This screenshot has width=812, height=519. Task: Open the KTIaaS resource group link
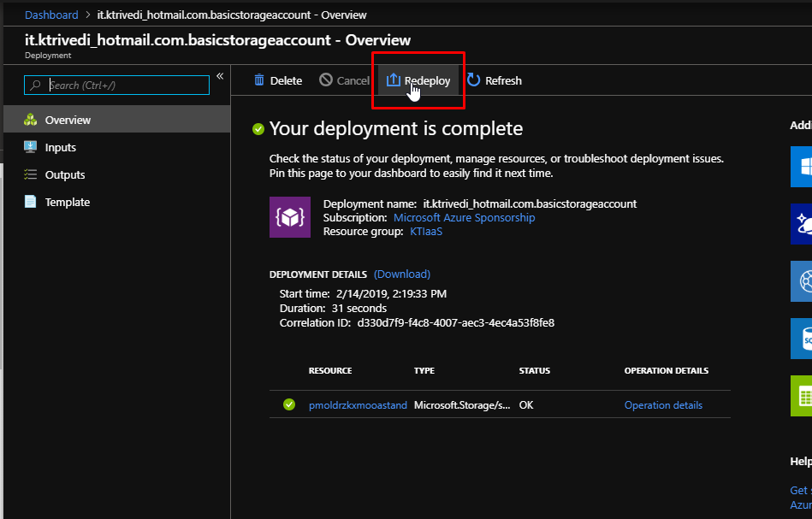tap(426, 232)
